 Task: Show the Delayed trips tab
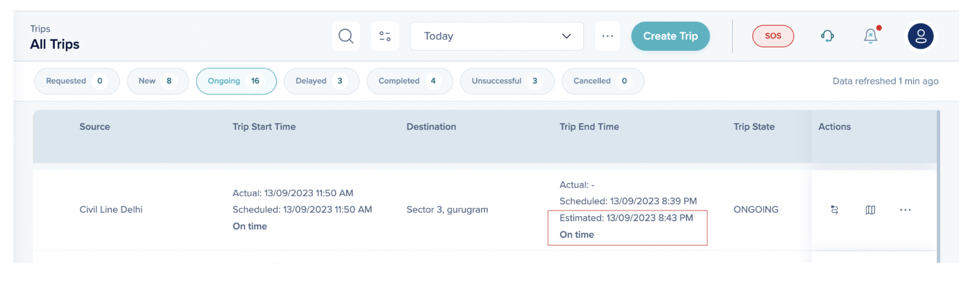pos(321,81)
